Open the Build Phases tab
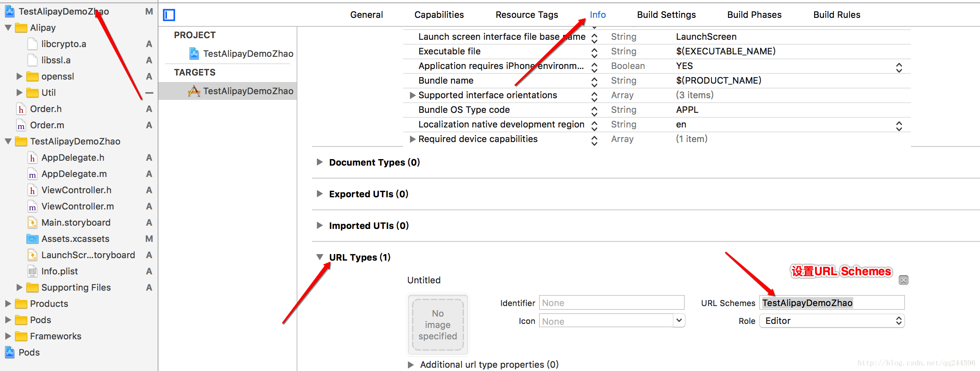The image size is (980, 371). pyautogui.click(x=754, y=15)
